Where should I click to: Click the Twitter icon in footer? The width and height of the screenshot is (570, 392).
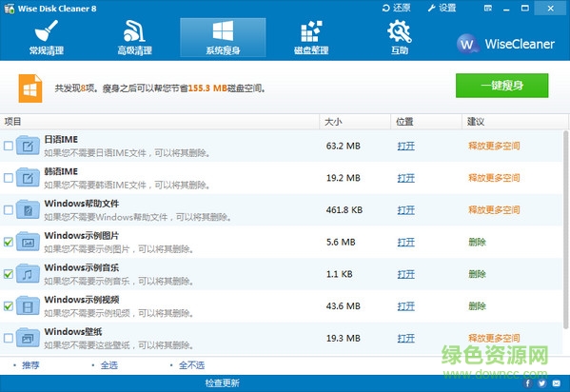pos(542,382)
